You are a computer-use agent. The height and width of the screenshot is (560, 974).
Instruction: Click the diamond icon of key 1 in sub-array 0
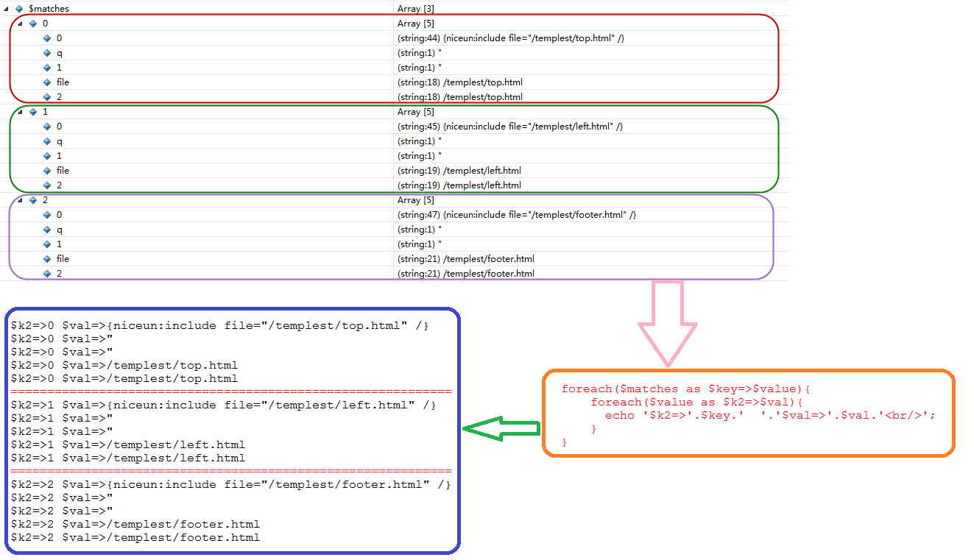47,68
